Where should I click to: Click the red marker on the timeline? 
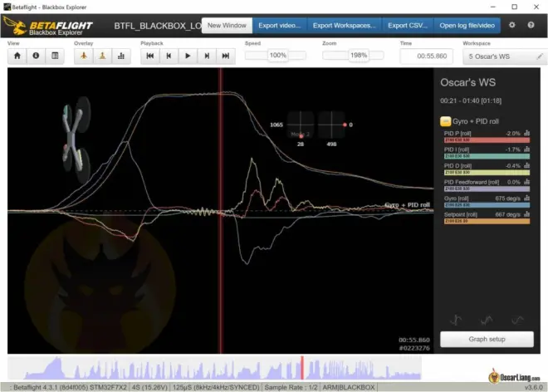(x=302, y=368)
